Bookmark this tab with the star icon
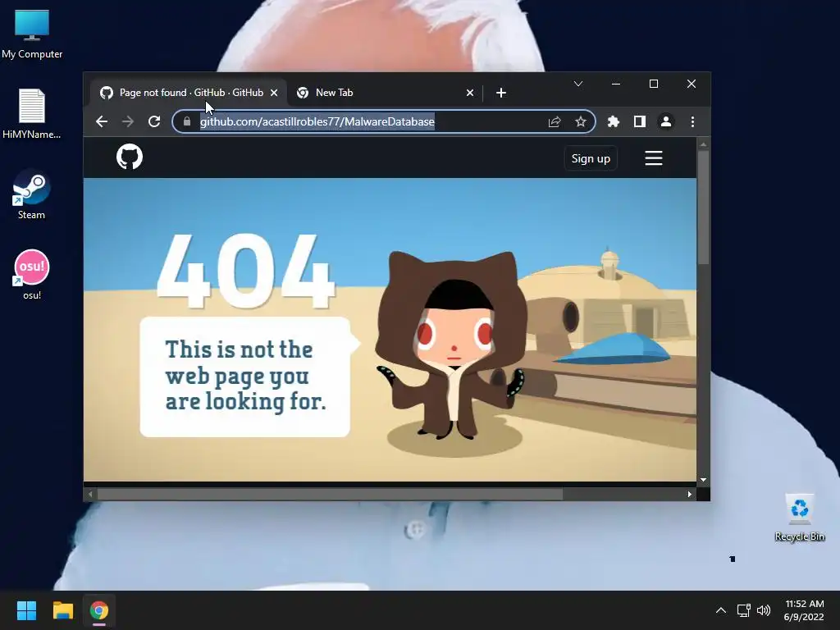This screenshot has height=630, width=840. tap(580, 121)
